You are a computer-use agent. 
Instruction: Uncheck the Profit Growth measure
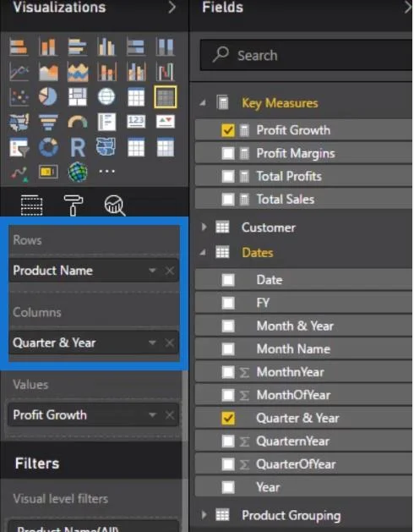coord(228,130)
